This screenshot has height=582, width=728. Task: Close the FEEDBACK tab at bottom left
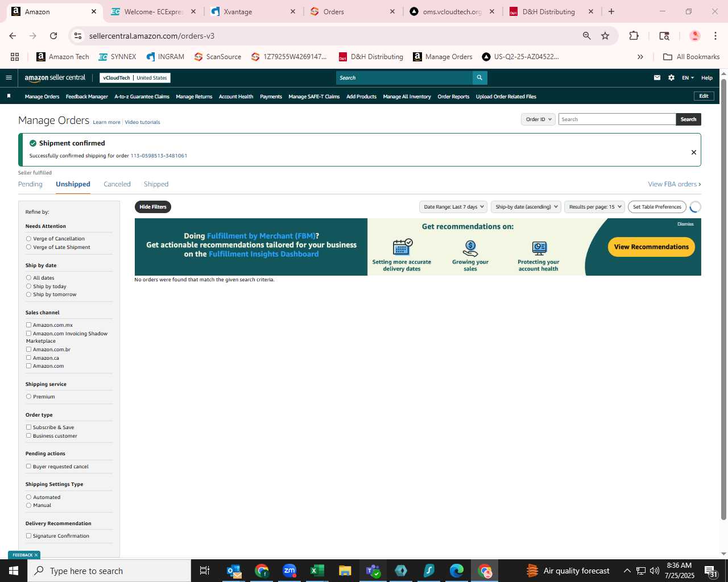[36, 555]
